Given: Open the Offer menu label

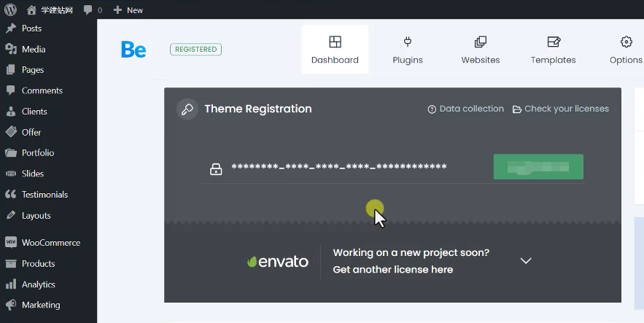Looking at the screenshot, I should (x=31, y=132).
